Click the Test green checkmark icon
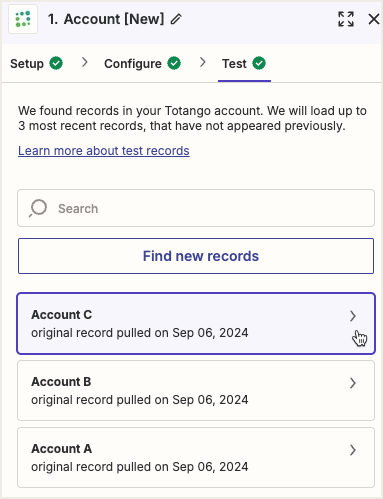 tap(259, 63)
